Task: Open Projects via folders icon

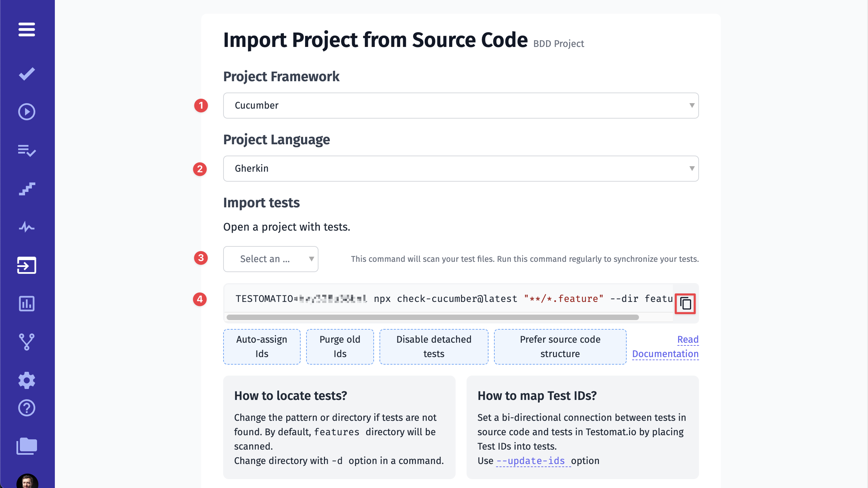Action: [27, 446]
